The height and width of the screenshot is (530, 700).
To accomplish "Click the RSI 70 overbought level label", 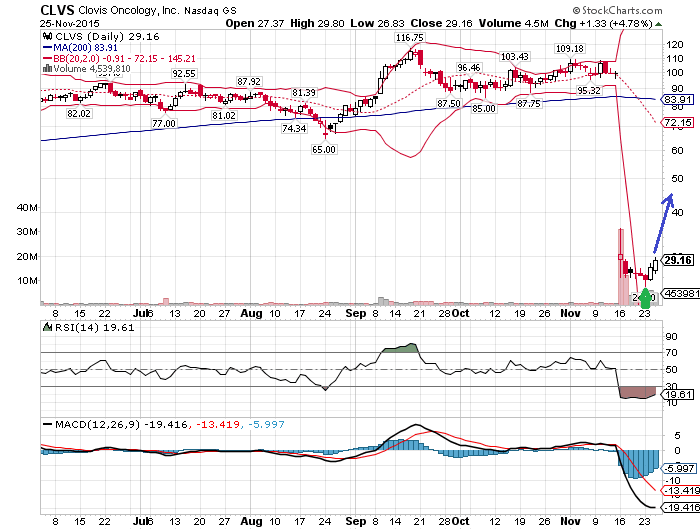I will (671, 352).
